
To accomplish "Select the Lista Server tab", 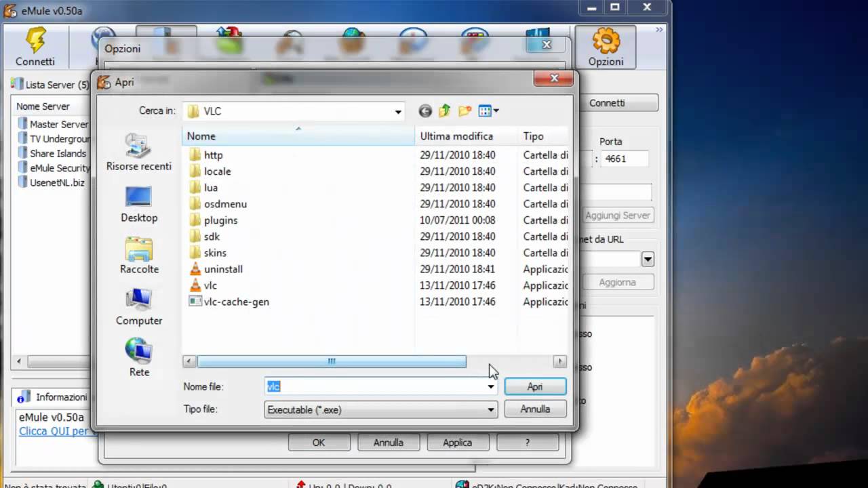I will [x=50, y=85].
